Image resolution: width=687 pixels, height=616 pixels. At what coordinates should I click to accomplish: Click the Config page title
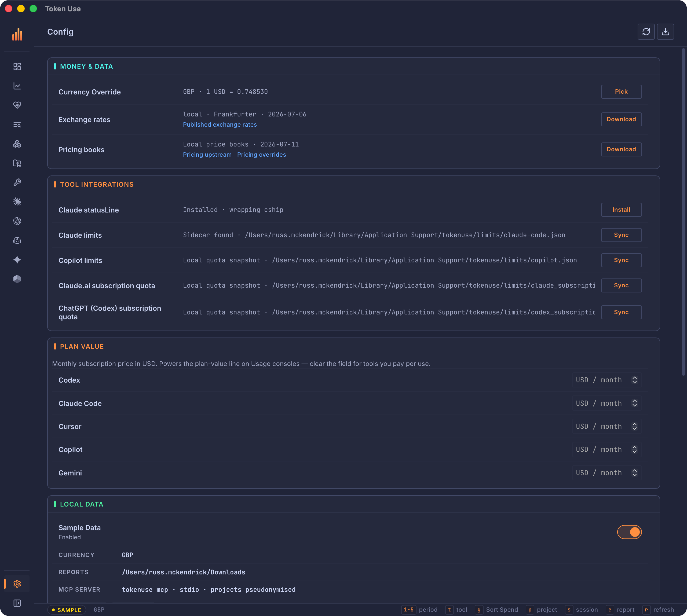[60, 32]
